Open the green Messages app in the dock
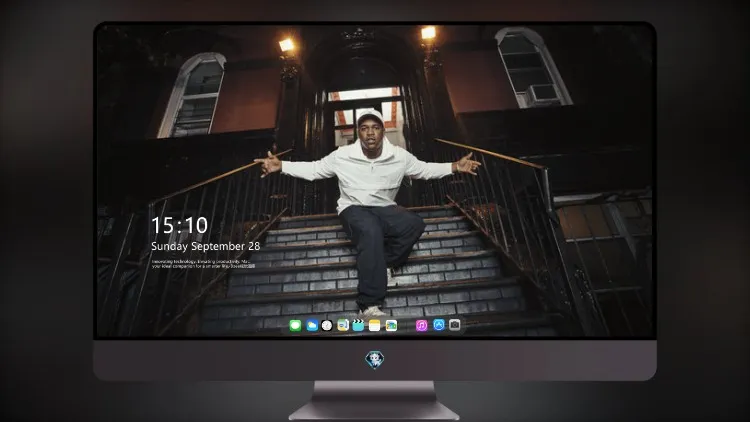The height and width of the screenshot is (422, 750). coord(295,326)
